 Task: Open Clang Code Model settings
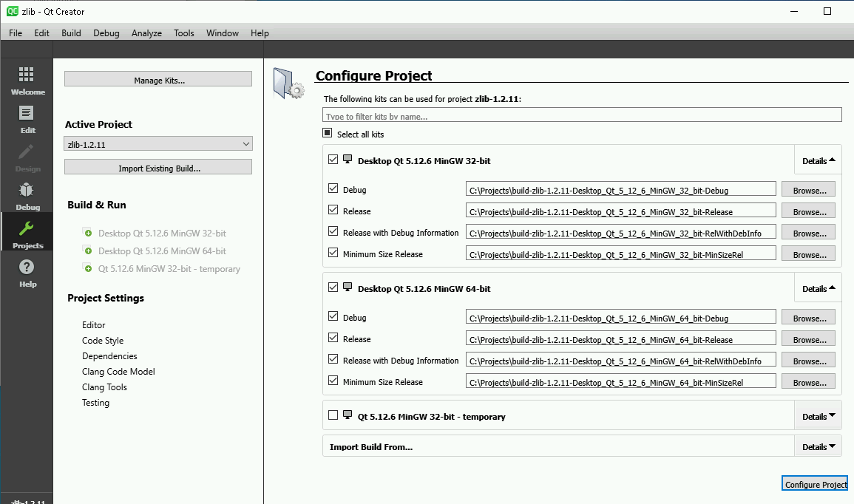[x=118, y=371]
